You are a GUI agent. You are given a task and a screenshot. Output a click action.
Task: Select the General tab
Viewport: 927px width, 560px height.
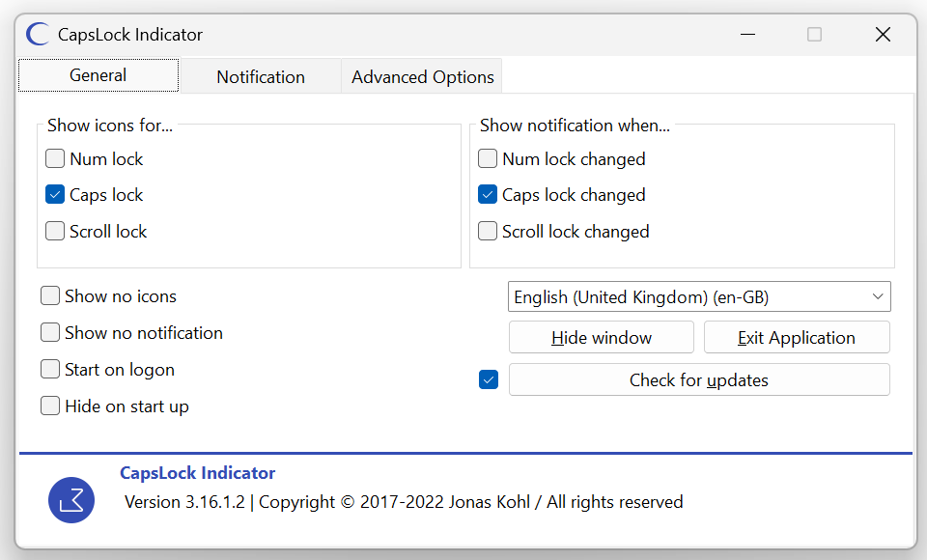click(x=98, y=75)
